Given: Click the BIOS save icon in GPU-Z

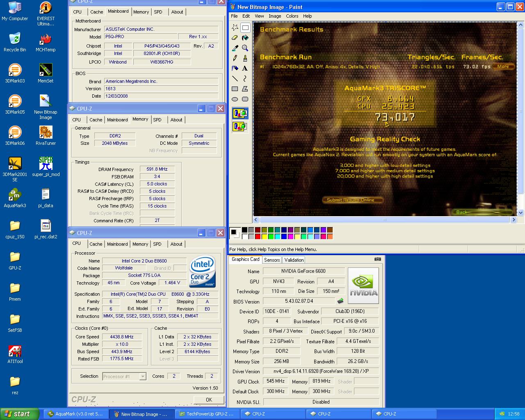Looking at the screenshot, I should point(340,301).
